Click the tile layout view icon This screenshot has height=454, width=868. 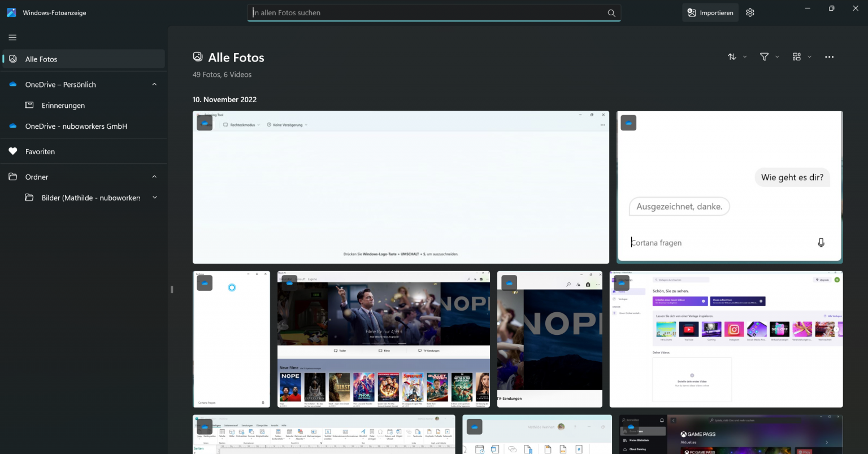(x=797, y=56)
